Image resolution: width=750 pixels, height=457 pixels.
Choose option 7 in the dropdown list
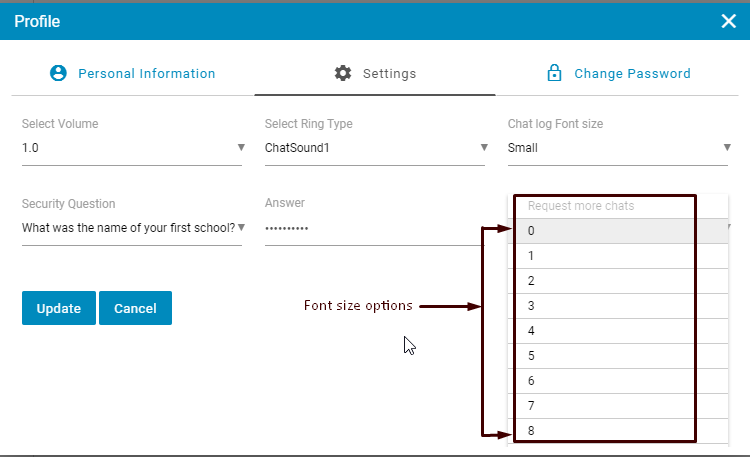[x=605, y=406]
